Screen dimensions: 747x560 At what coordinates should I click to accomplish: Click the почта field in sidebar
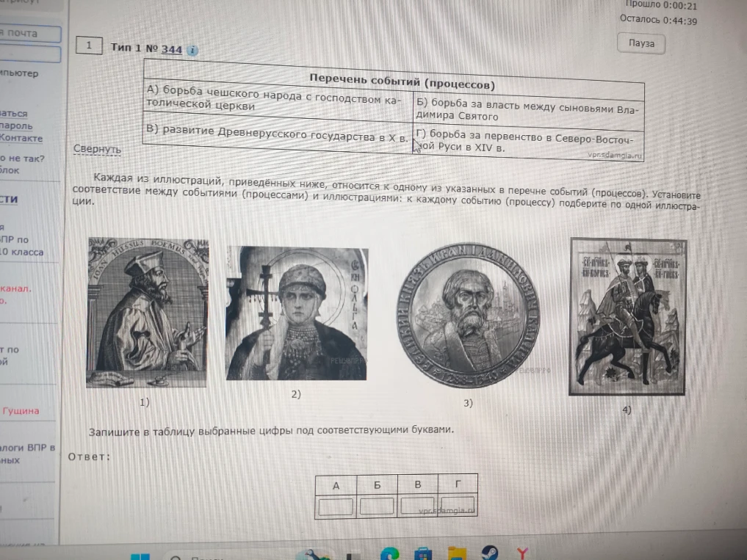coord(30,34)
